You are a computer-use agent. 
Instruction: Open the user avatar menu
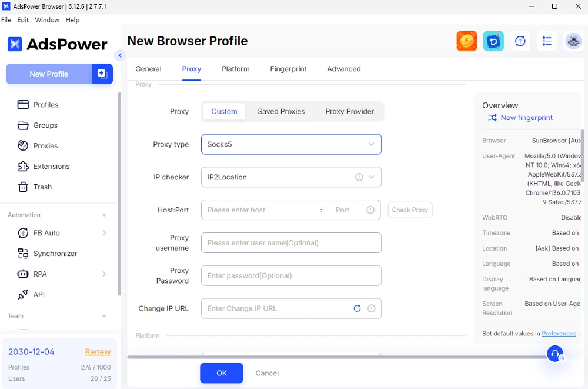[573, 41]
